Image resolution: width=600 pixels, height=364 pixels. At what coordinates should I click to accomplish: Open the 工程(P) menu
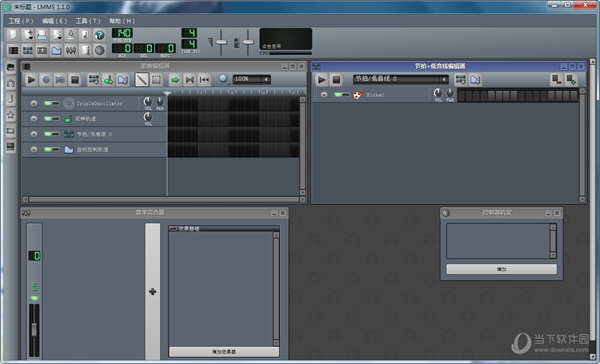coord(21,21)
